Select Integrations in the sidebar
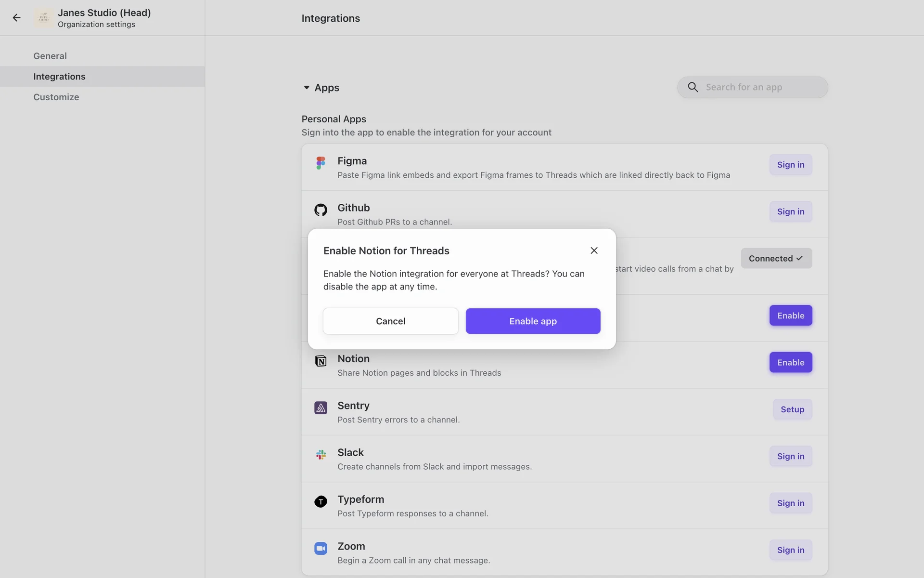 pos(59,77)
